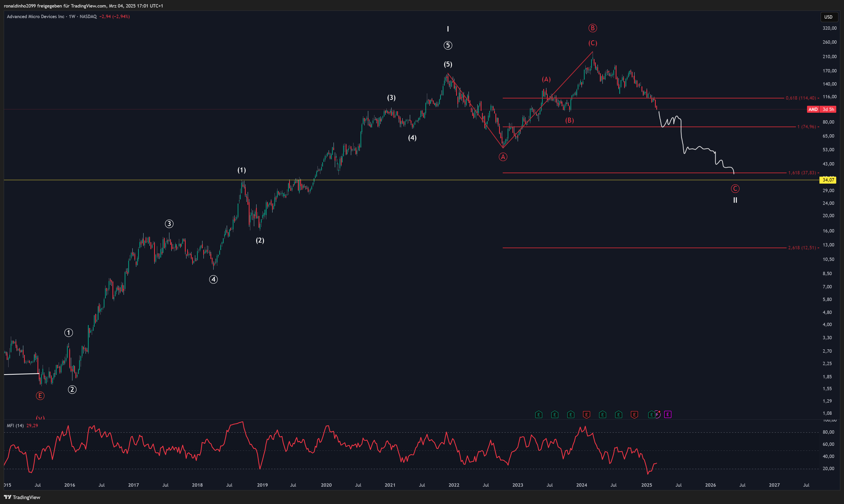
Task: Click the 320,00 price scale value
Action: click(830, 28)
